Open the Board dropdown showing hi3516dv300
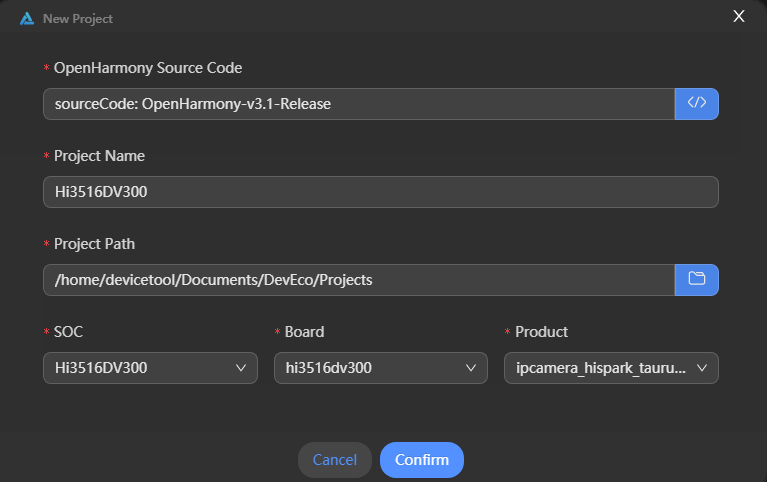Image resolution: width=767 pixels, height=482 pixels. [380, 368]
